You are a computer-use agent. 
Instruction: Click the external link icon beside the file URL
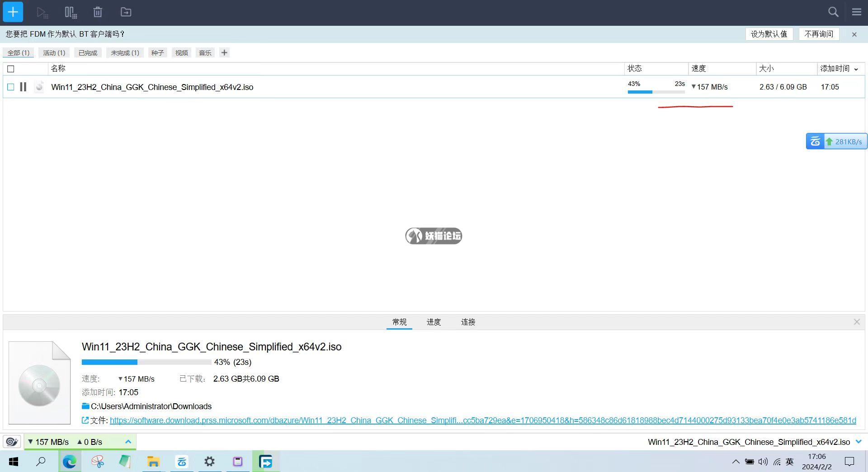click(85, 420)
